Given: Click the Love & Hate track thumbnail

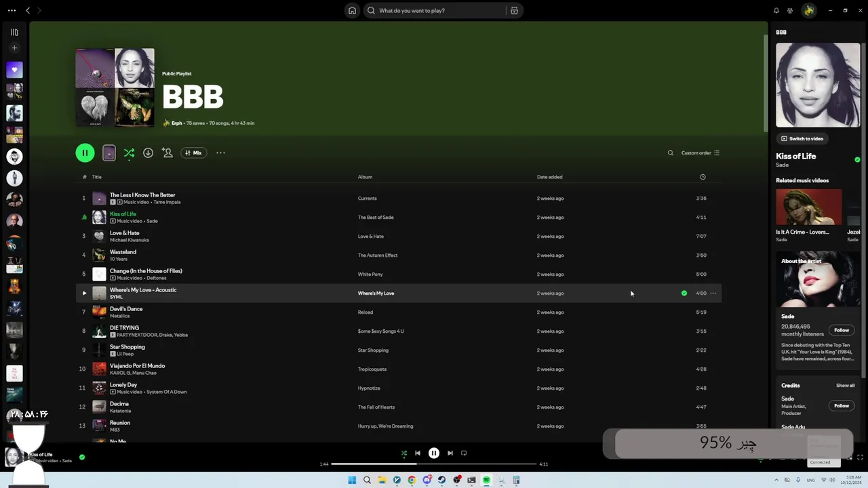Looking at the screenshot, I should pos(99,236).
